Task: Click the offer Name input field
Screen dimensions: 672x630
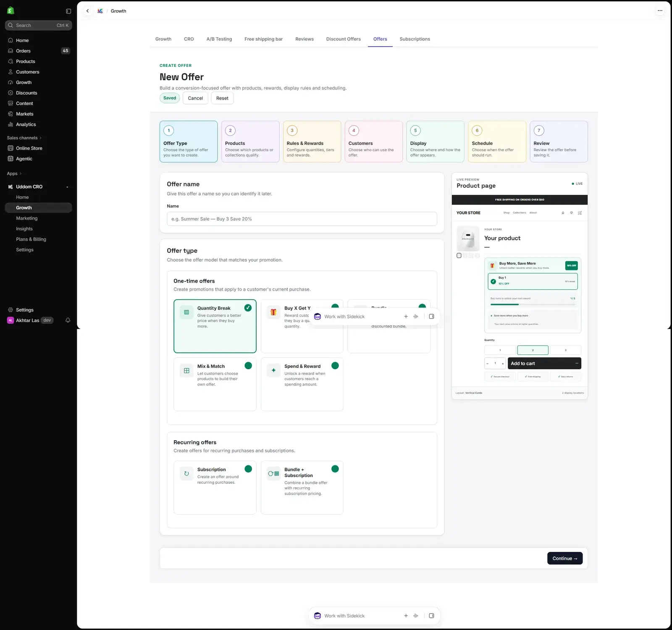Action: (x=302, y=219)
